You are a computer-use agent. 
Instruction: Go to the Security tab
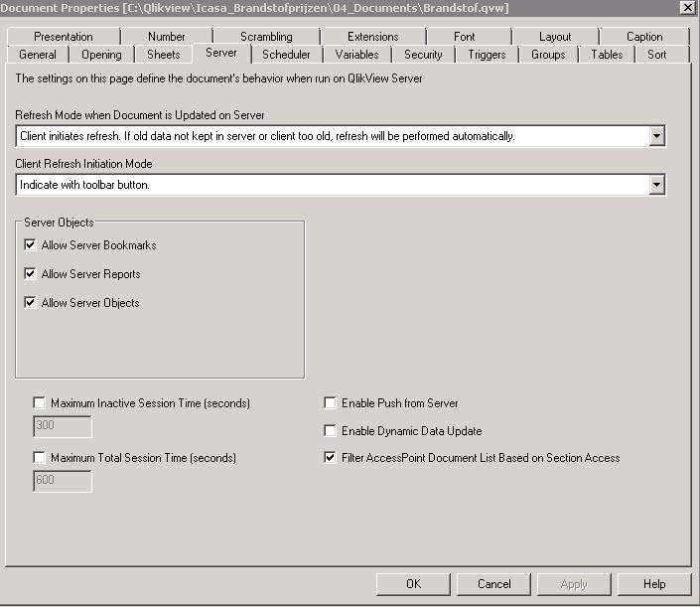(423, 55)
